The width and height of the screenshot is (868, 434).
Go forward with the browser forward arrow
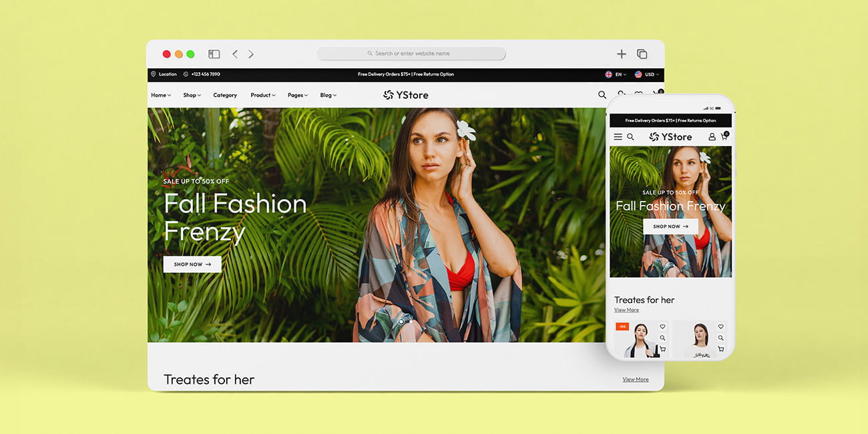point(251,54)
